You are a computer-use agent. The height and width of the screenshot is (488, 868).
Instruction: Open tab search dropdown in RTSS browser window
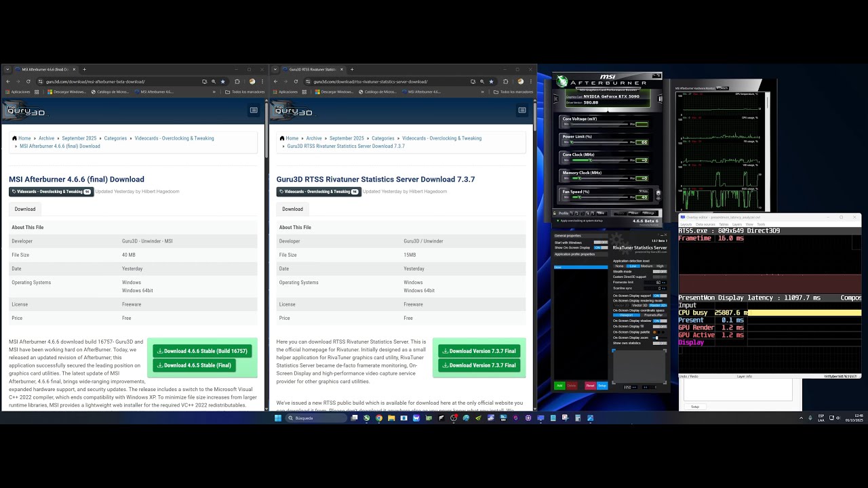(275, 69)
